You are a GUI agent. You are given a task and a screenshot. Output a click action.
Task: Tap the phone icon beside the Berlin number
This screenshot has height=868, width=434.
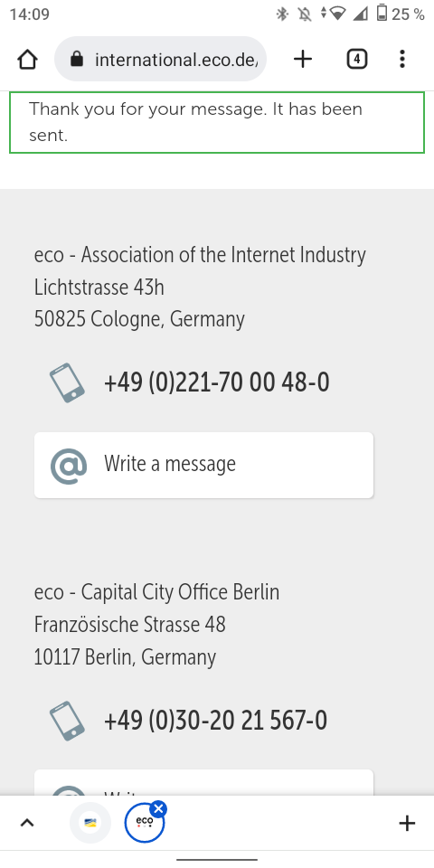tap(67, 721)
